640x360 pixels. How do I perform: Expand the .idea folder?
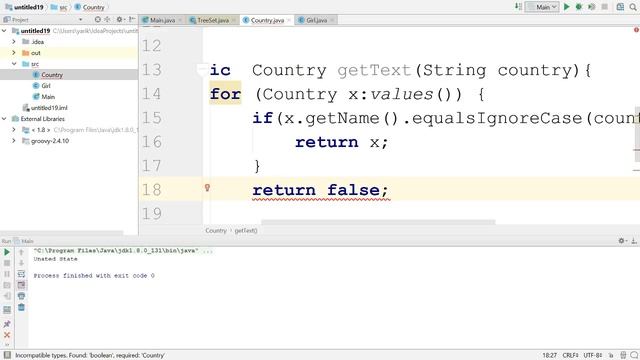tap(14, 42)
